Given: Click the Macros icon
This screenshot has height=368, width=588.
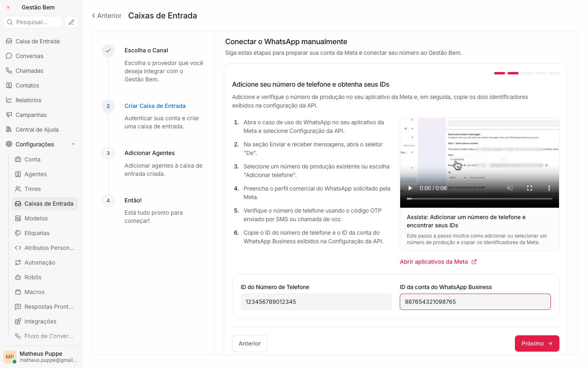Looking at the screenshot, I should click(18, 292).
